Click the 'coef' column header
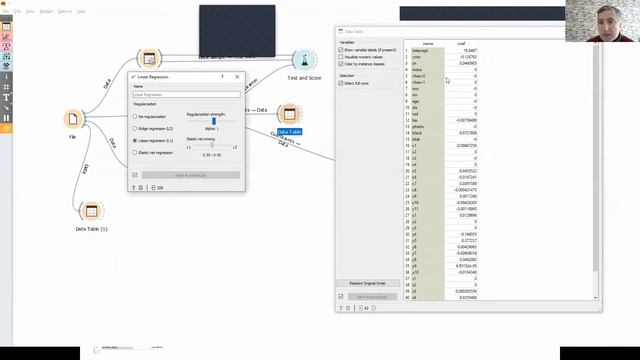The height and width of the screenshot is (360, 640). (461, 43)
